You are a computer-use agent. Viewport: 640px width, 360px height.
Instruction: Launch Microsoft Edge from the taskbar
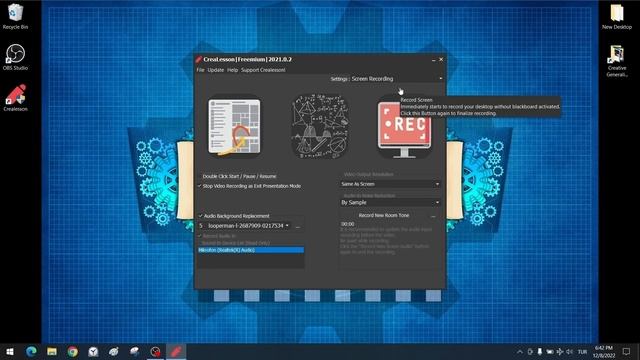[31, 352]
